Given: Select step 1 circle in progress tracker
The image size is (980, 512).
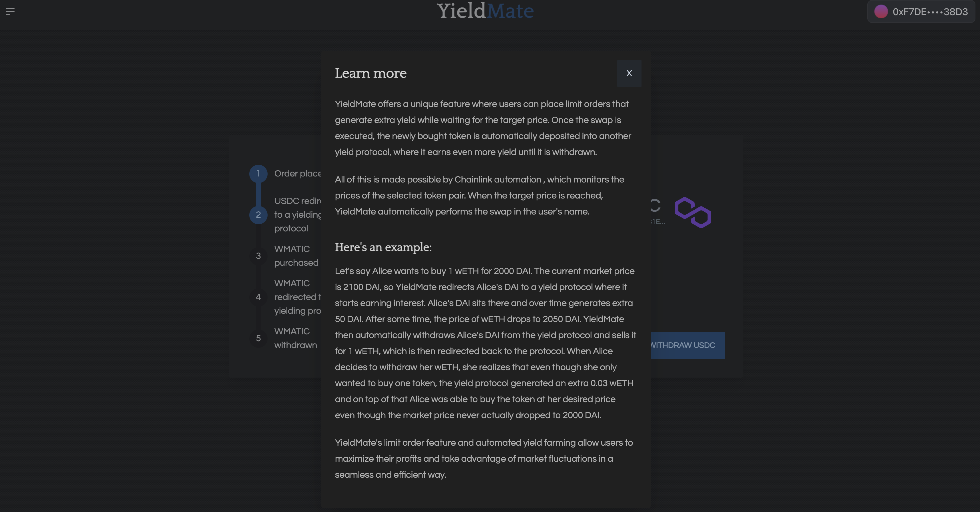Looking at the screenshot, I should 258,174.
